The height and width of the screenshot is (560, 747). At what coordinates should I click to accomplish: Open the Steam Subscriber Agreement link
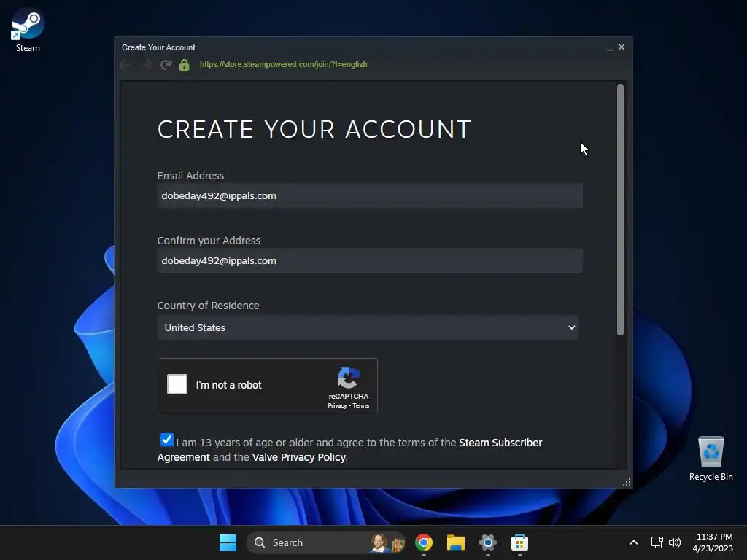tap(349, 449)
